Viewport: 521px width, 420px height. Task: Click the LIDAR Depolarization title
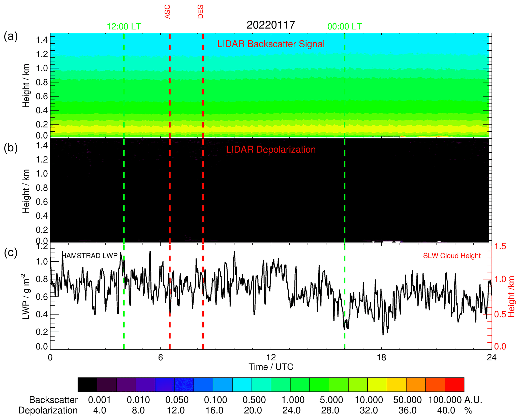[271, 150]
